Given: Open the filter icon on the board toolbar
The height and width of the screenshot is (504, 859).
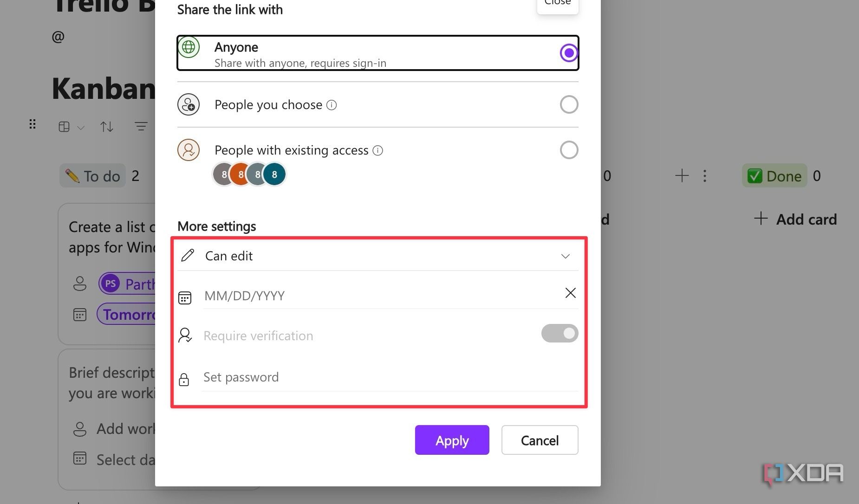Looking at the screenshot, I should click(142, 126).
